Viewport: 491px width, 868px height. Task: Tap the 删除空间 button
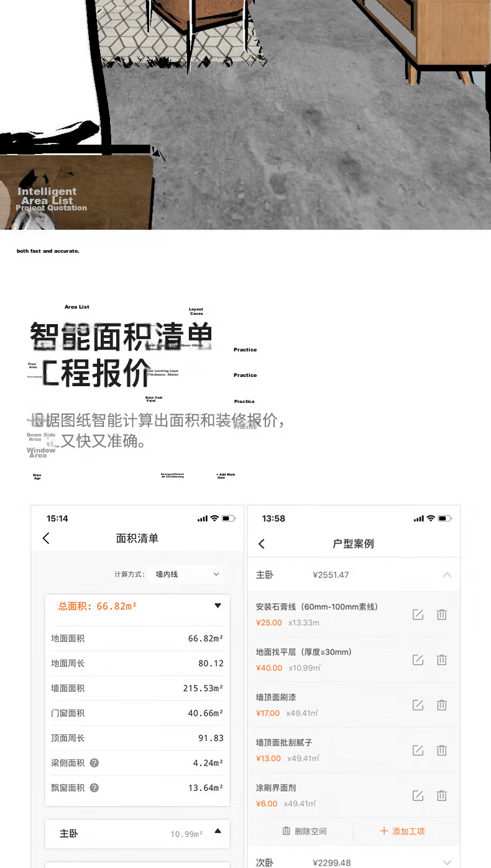click(304, 831)
